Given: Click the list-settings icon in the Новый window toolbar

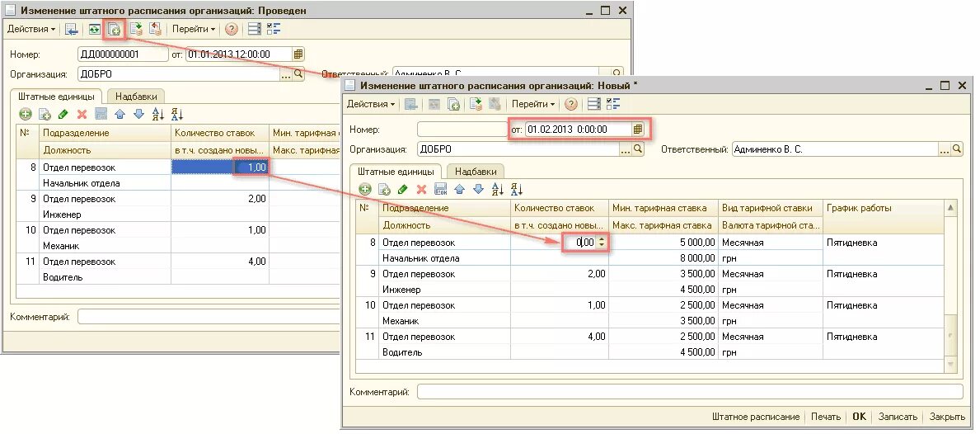Looking at the screenshot, I should click(594, 105).
